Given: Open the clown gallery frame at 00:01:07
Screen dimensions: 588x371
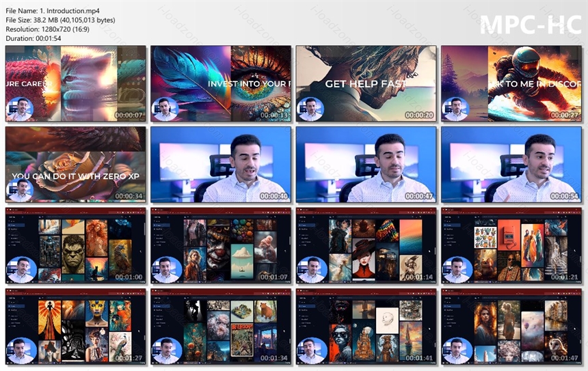Looking at the screenshot, I should click(x=221, y=246).
